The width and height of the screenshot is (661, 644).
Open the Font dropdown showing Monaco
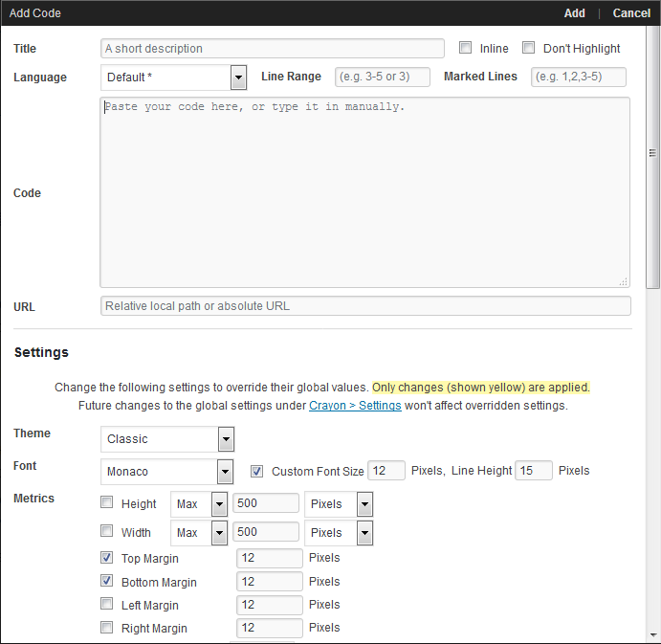tap(167, 472)
